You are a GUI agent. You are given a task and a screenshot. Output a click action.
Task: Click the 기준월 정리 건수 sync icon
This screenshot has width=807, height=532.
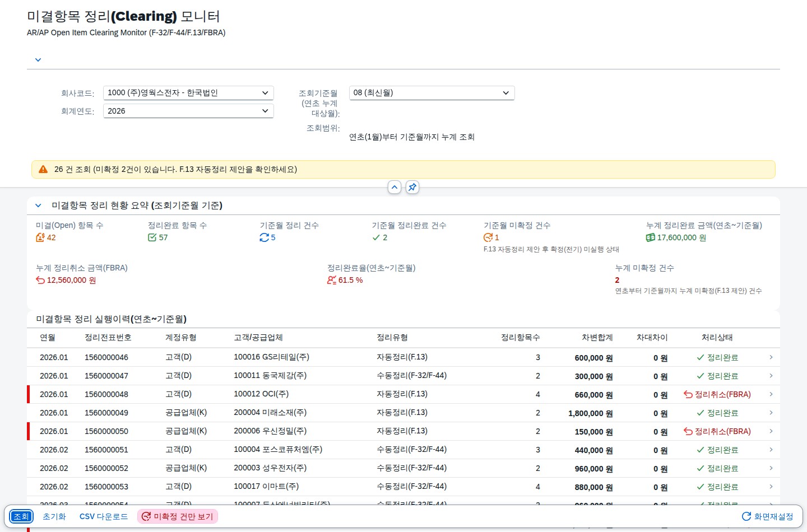click(x=265, y=237)
